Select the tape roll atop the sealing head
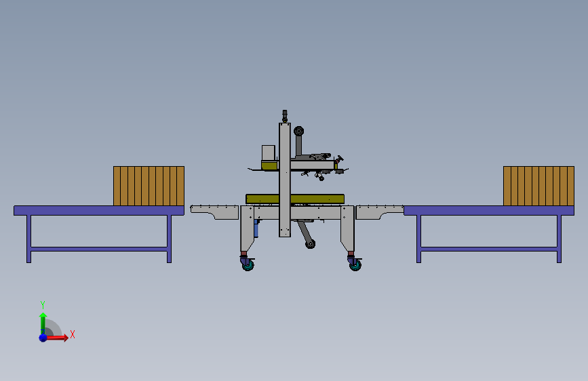The image size is (588, 381). click(299, 132)
